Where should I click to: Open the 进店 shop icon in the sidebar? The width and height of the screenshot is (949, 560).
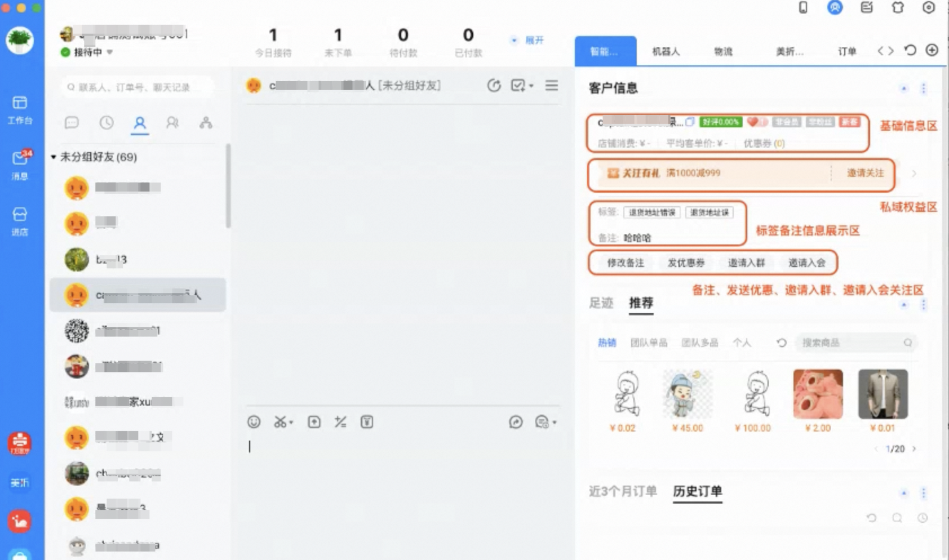click(x=20, y=221)
